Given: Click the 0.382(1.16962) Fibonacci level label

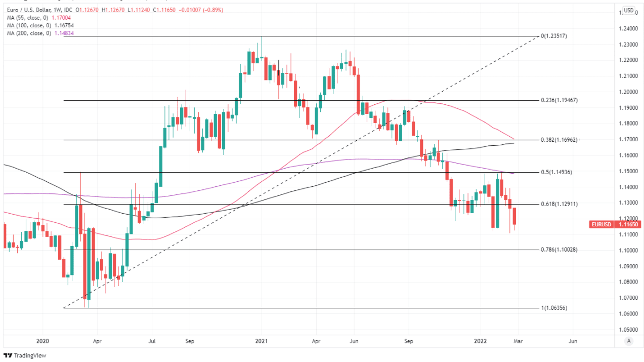Looking at the screenshot, I should tap(560, 140).
